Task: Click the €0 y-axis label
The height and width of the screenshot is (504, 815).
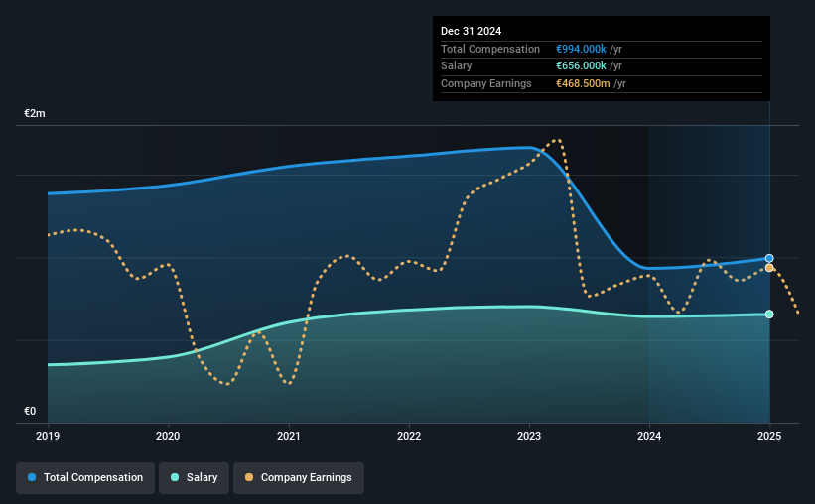Action: pyautogui.click(x=30, y=411)
